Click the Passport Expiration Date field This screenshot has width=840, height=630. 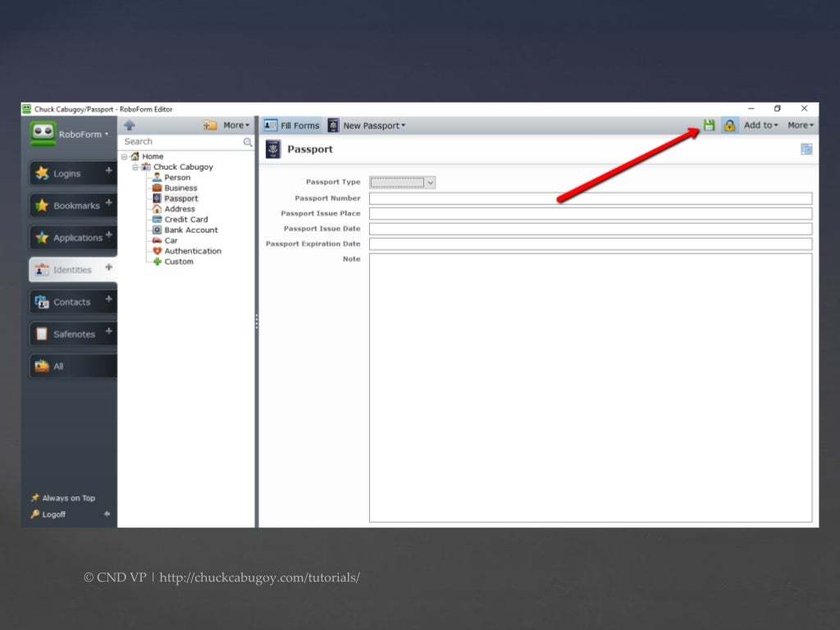(x=591, y=244)
